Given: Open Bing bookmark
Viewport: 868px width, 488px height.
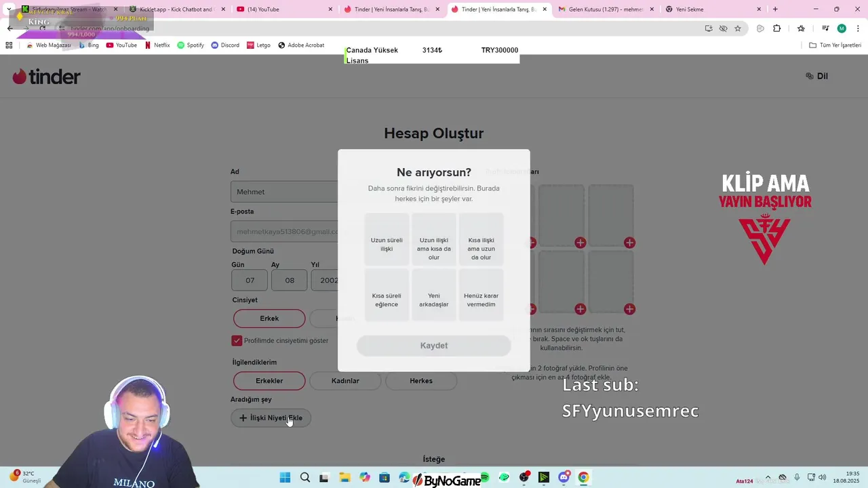Looking at the screenshot, I should (x=88, y=45).
